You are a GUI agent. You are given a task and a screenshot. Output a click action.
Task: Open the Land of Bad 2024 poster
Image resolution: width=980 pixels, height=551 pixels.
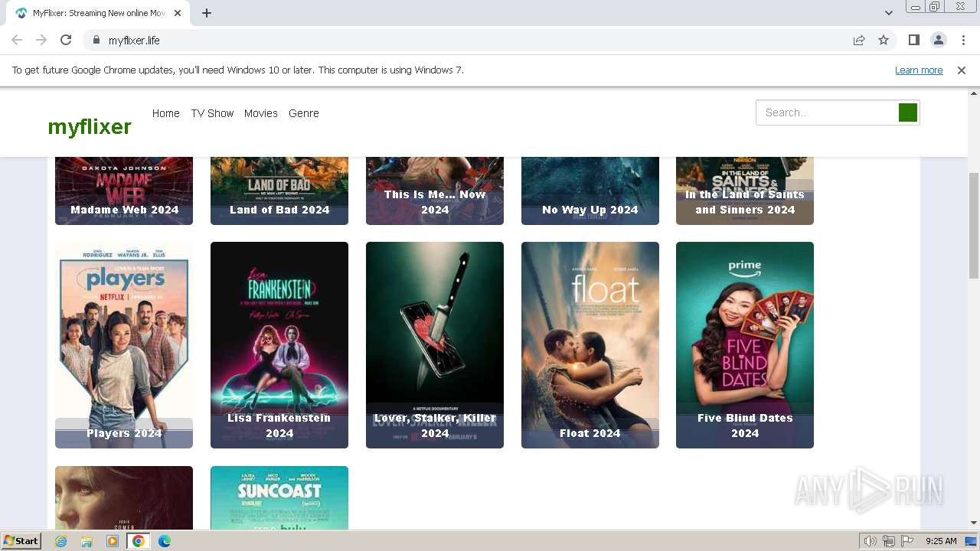(279, 191)
